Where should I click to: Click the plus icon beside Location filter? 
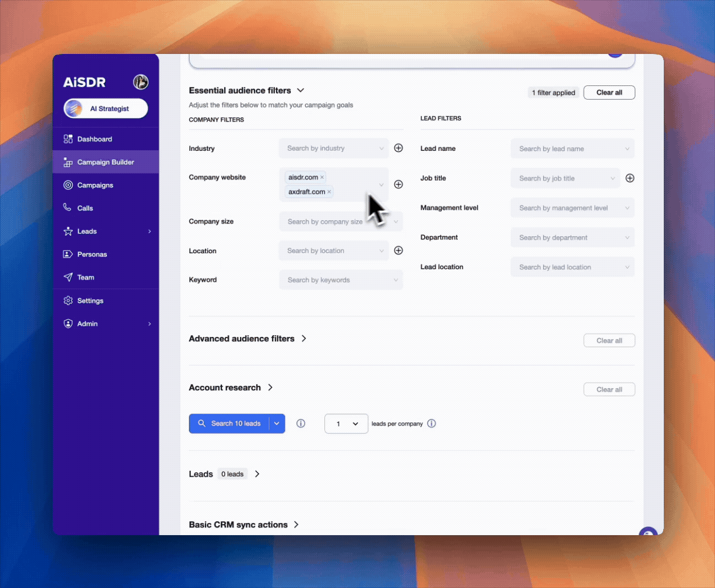(398, 251)
